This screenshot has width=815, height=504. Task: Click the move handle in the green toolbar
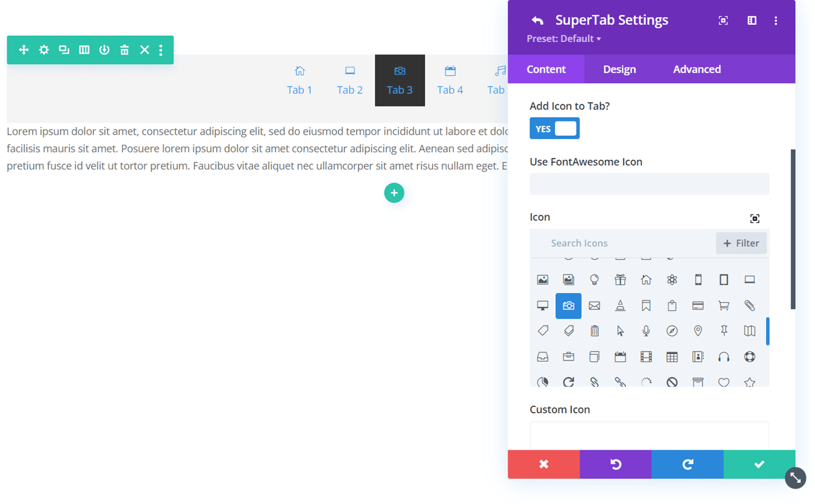point(24,50)
